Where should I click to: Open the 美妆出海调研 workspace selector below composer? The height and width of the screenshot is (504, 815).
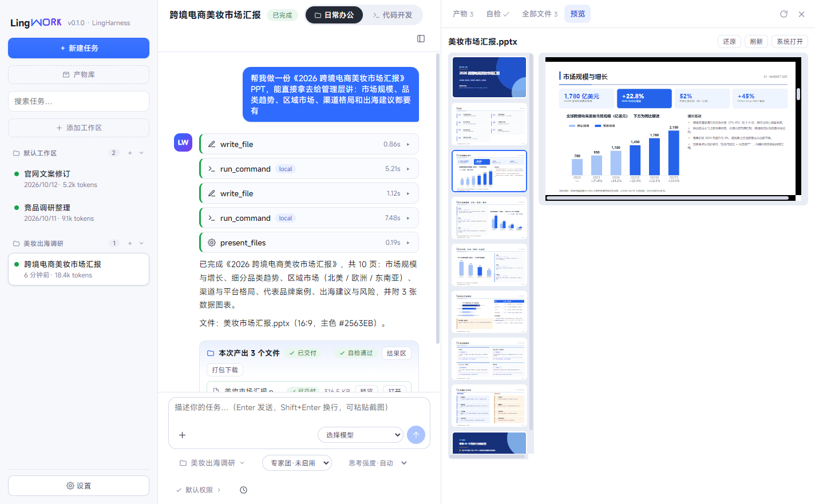point(212,463)
